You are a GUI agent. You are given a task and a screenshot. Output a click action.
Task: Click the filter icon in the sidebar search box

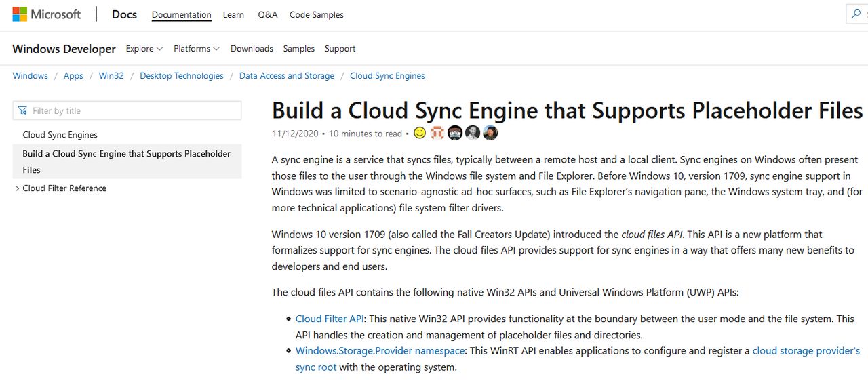coord(23,110)
